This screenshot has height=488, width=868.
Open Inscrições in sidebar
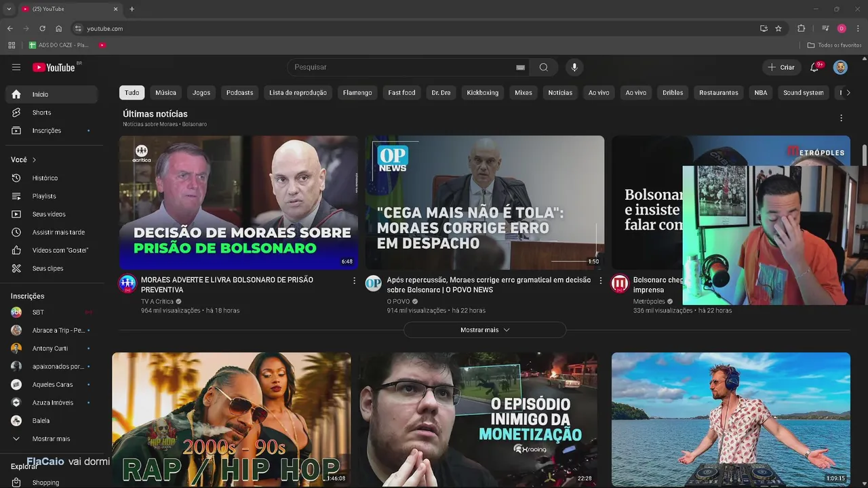[x=51, y=130]
